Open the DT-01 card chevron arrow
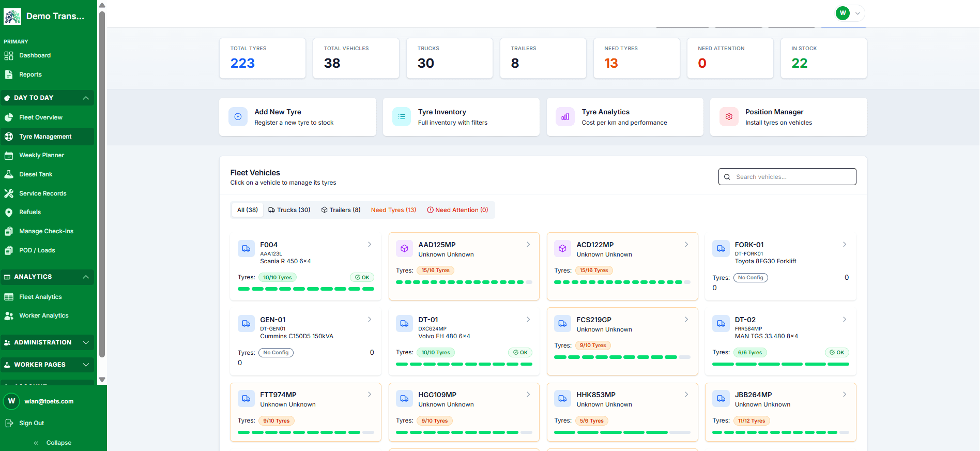Image resolution: width=980 pixels, height=451 pixels. (x=528, y=319)
